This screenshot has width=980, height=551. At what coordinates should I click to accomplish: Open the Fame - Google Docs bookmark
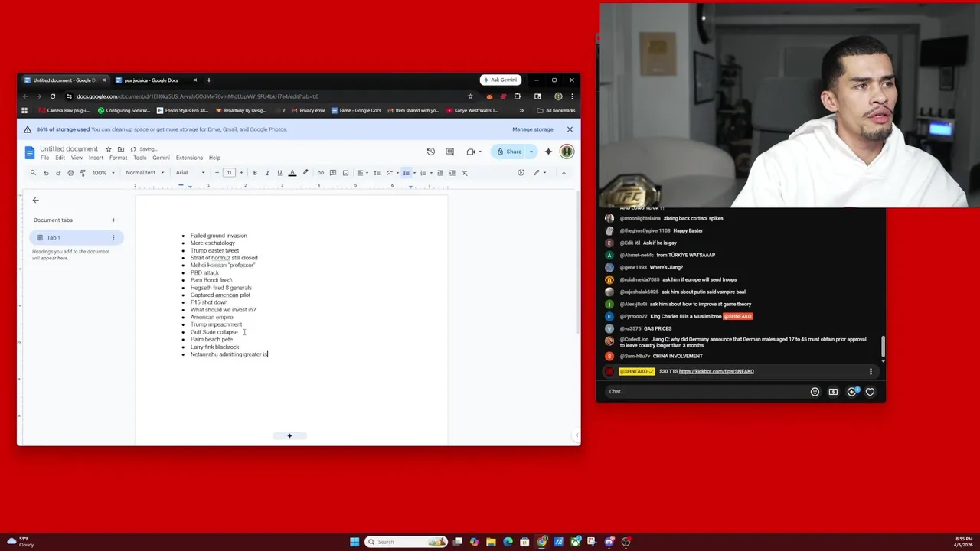click(356, 110)
